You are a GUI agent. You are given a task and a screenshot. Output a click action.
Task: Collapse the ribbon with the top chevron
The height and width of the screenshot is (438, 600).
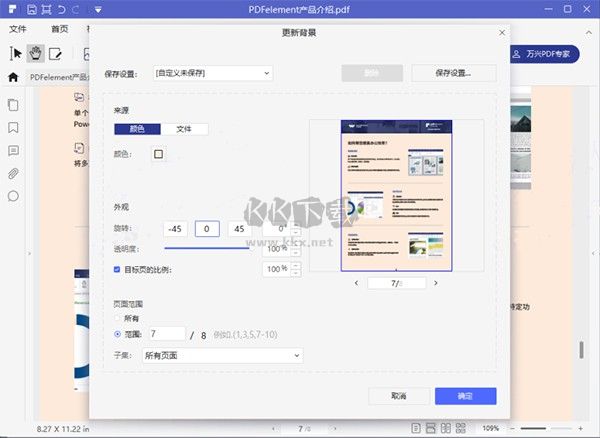[589, 33]
